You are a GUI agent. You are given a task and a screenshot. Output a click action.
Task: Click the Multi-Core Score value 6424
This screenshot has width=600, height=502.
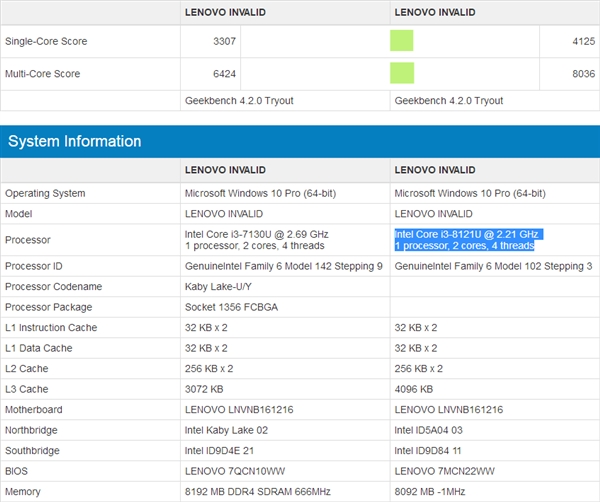click(x=224, y=74)
